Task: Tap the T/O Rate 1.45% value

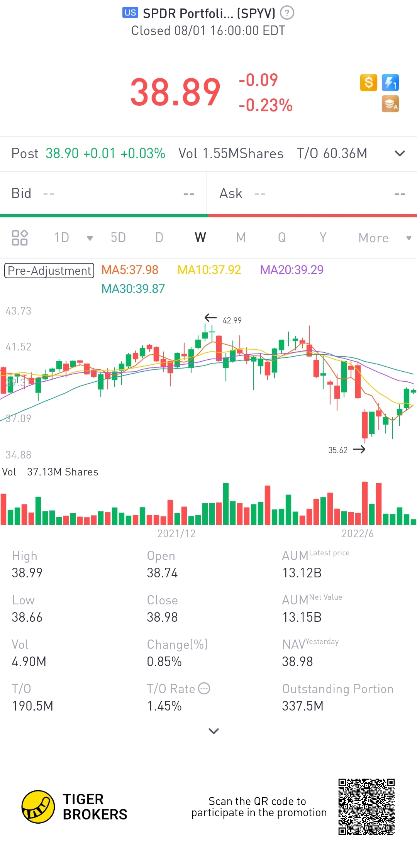Action: click(x=164, y=706)
